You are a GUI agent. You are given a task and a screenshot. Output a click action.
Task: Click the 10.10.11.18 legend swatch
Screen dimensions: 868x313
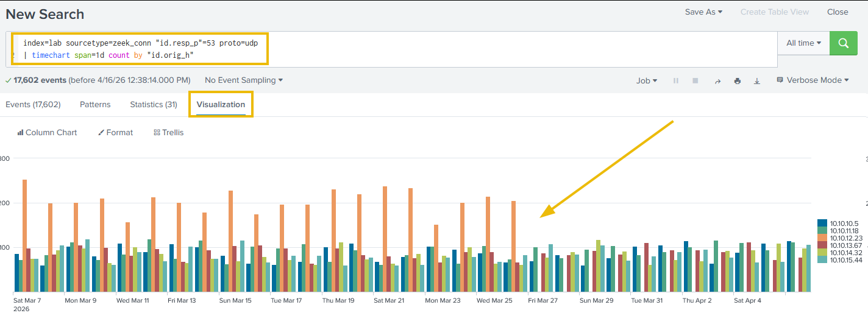[x=822, y=231]
